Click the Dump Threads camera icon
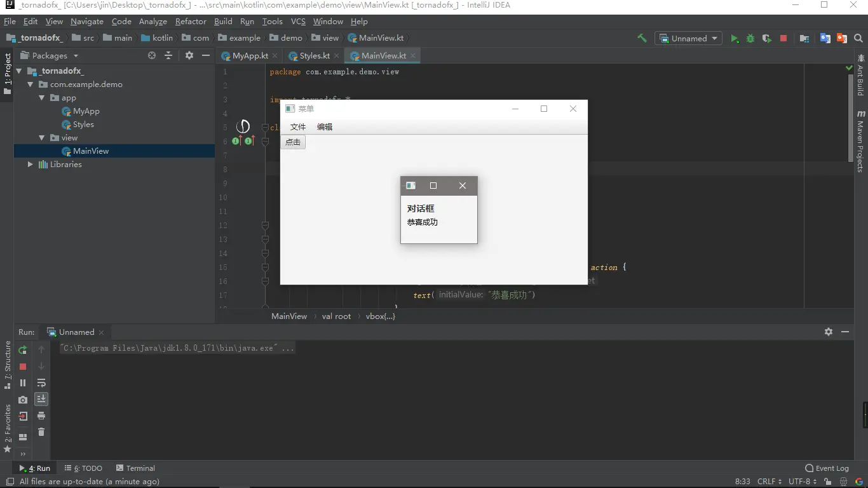 click(23, 400)
